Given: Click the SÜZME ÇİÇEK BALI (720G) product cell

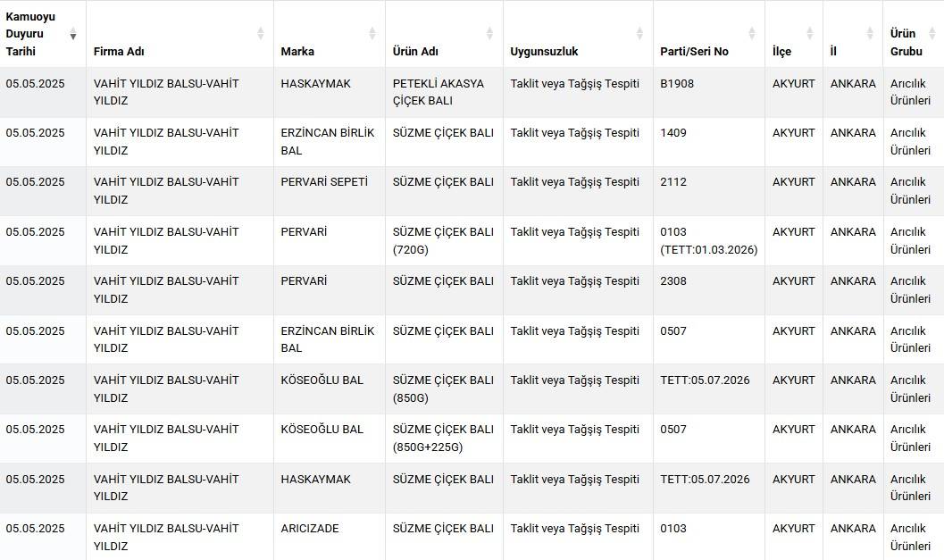Looking at the screenshot, I should coord(443,240).
